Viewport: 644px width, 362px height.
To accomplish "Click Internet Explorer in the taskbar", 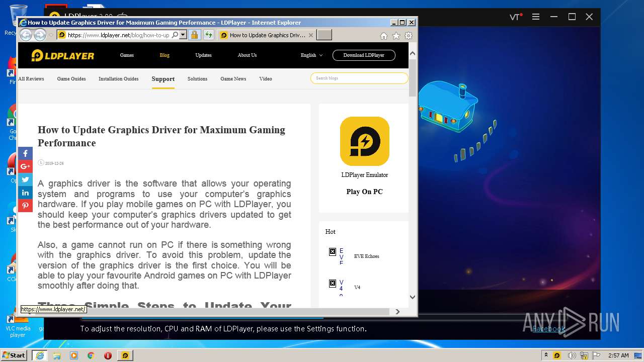I will (39, 355).
